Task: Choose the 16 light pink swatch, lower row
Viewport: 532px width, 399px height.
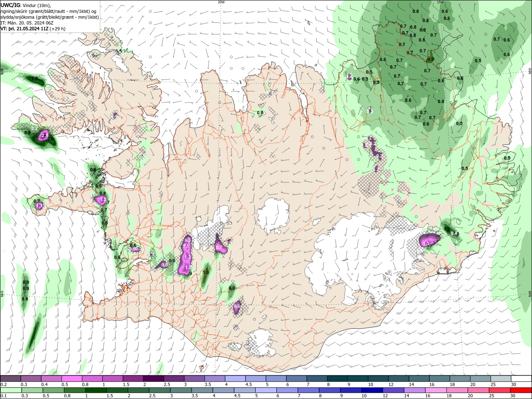Action: click(x=436, y=390)
